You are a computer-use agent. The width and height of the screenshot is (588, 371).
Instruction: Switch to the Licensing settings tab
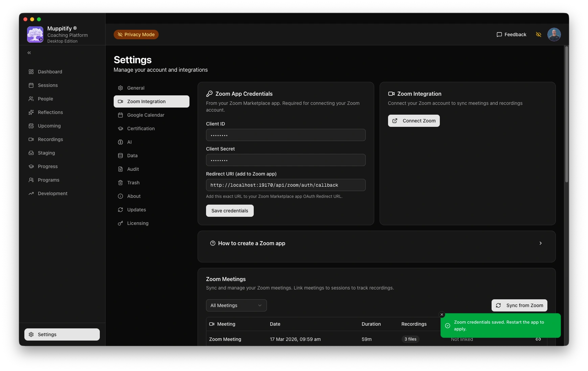point(138,223)
